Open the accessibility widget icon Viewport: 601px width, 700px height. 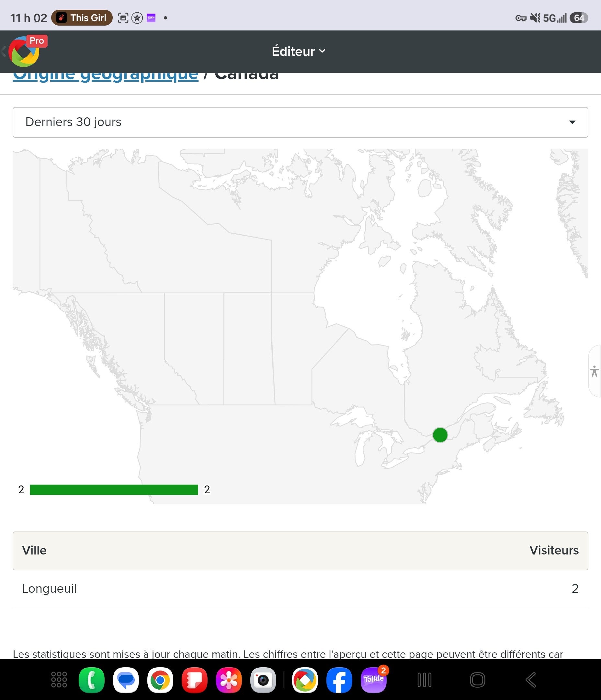595,371
